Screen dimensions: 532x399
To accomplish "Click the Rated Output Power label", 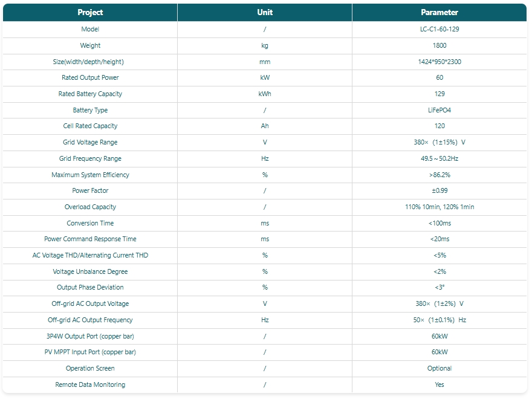I will point(90,77).
